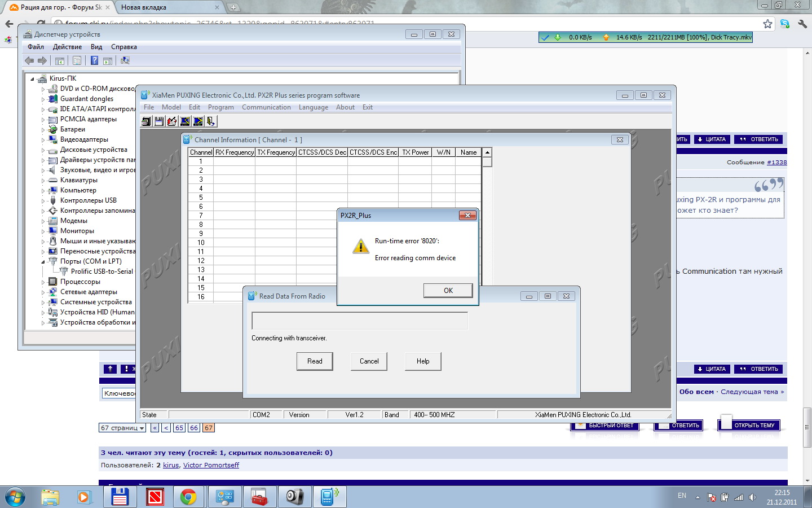812x508 pixels.
Task: Click Help in Read Data From Radio
Action: click(423, 361)
